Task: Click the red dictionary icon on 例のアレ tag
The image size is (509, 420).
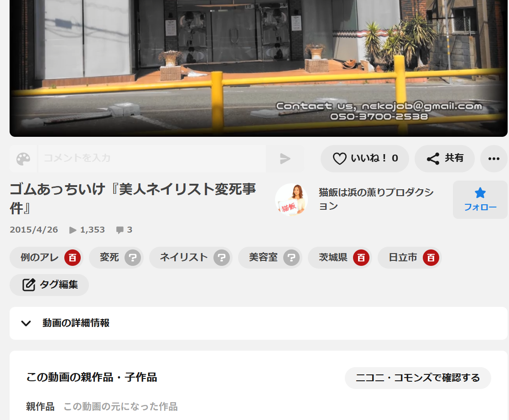Action: 73,258
